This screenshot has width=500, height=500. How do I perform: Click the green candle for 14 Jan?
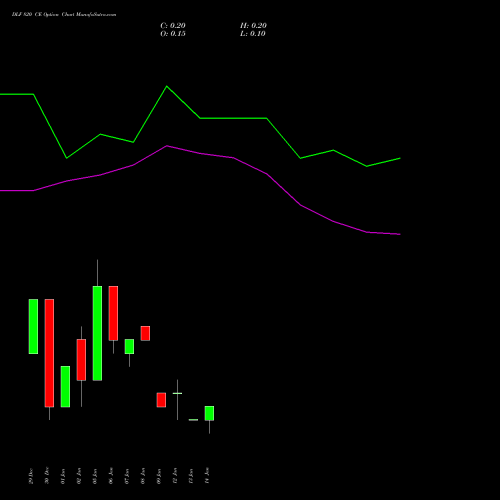click(209, 413)
